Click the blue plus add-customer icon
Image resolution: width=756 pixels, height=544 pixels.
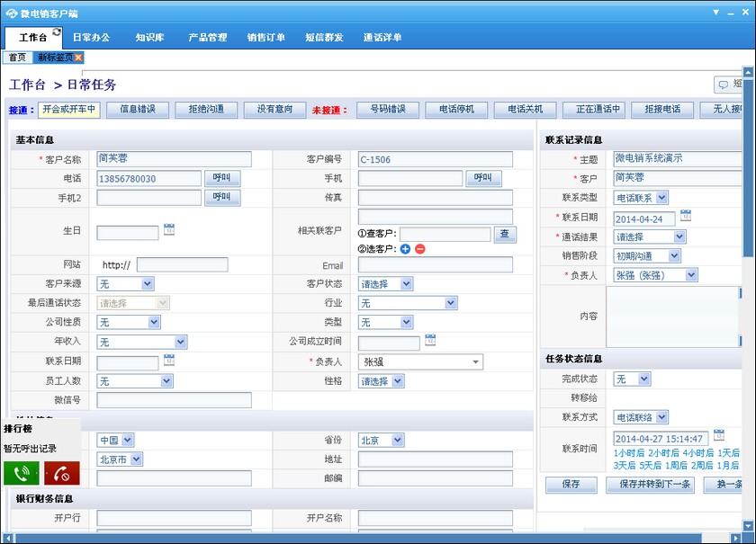point(405,249)
